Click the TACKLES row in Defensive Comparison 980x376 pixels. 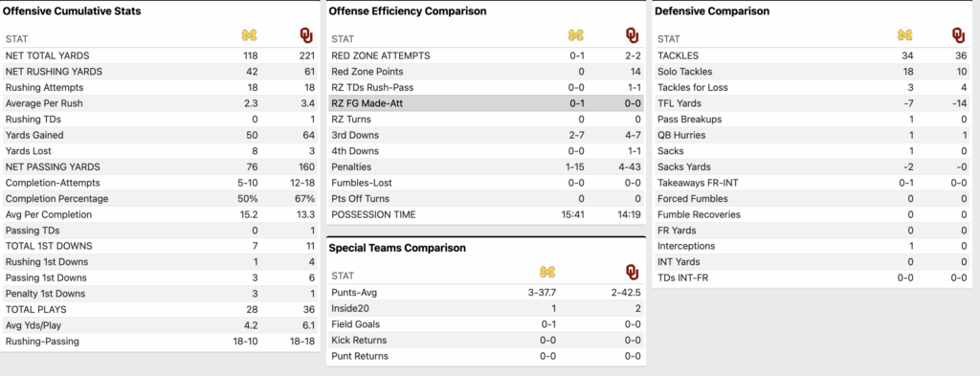pos(813,55)
